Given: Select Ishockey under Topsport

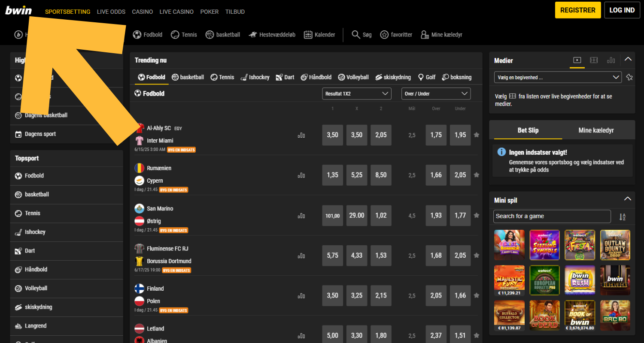Looking at the screenshot, I should click(x=67, y=232).
